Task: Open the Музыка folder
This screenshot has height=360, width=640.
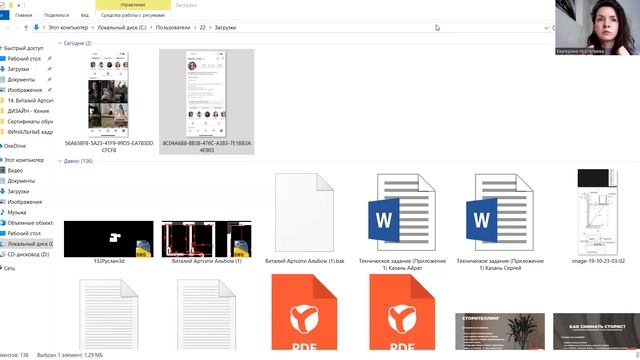Action: tap(17, 213)
